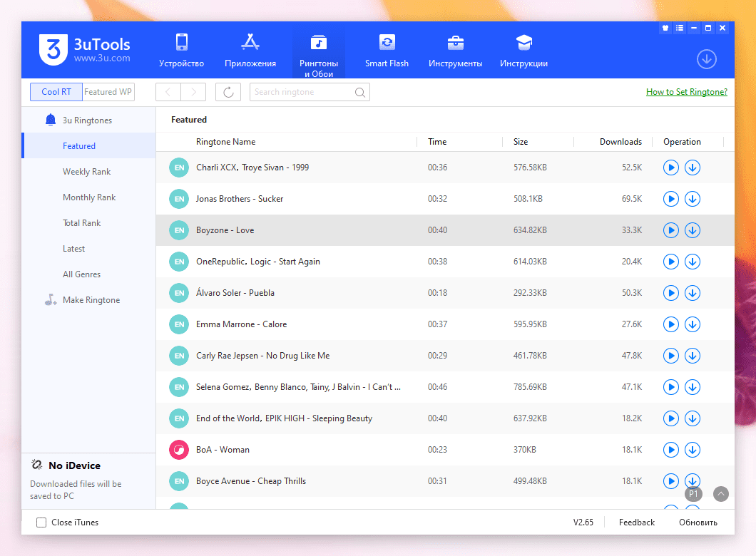Open Smart Flash section

[x=387, y=51]
